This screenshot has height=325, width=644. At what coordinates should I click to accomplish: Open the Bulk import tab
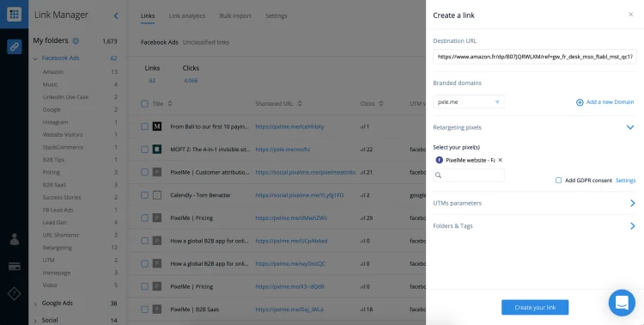(x=235, y=16)
